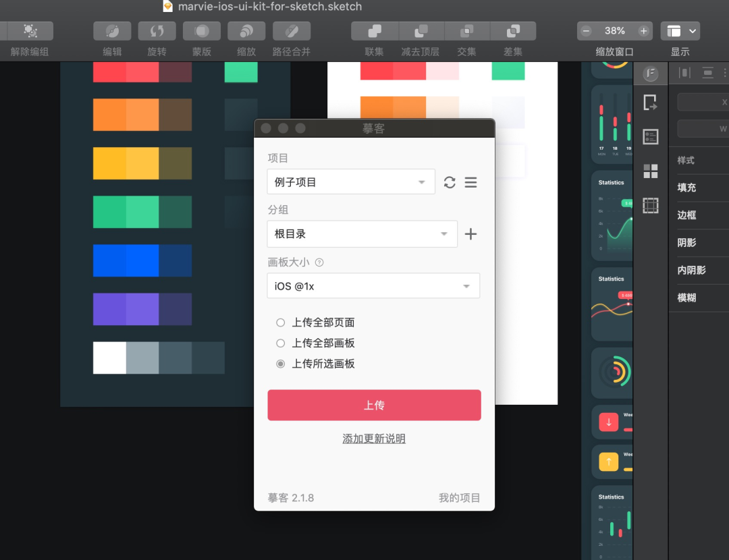Click the Flatten path (路径合并) icon
The height and width of the screenshot is (560, 729).
pos(292,31)
